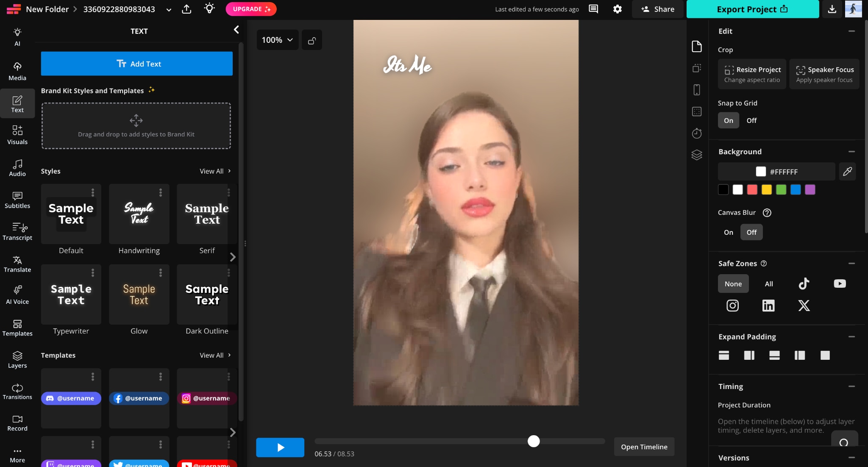
Task: Open the Templates tab in sidebar
Action: point(17,328)
